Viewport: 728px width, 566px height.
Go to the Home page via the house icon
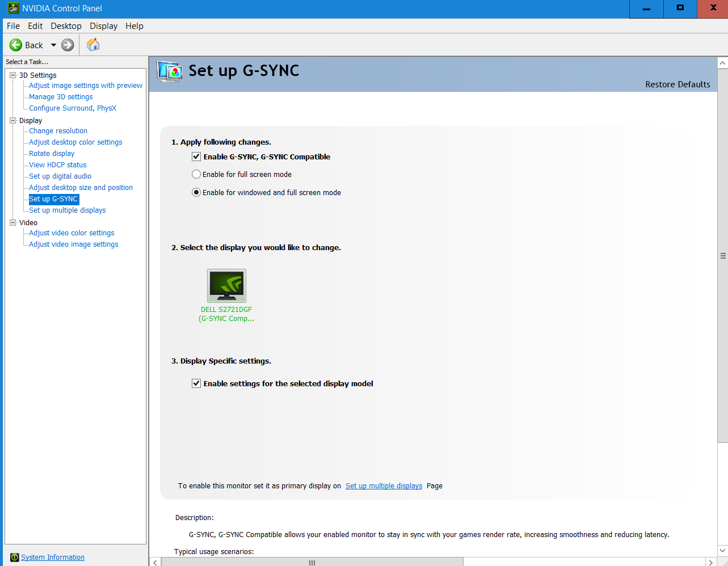coord(93,45)
